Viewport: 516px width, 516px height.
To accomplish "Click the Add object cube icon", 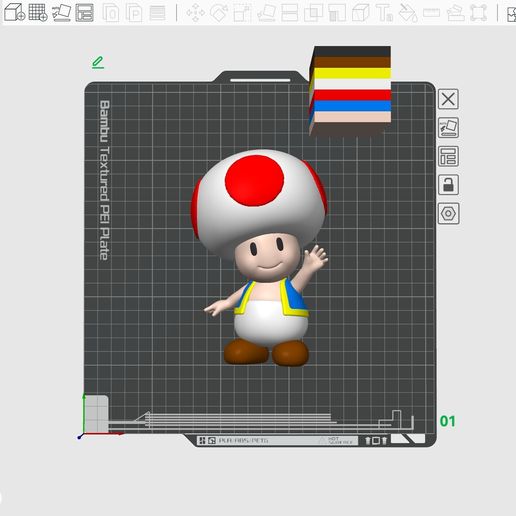I will (x=15, y=13).
